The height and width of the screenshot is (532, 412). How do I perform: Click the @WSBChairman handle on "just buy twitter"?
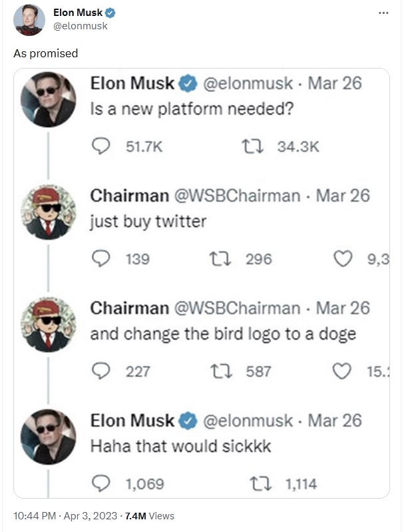pyautogui.click(x=236, y=196)
